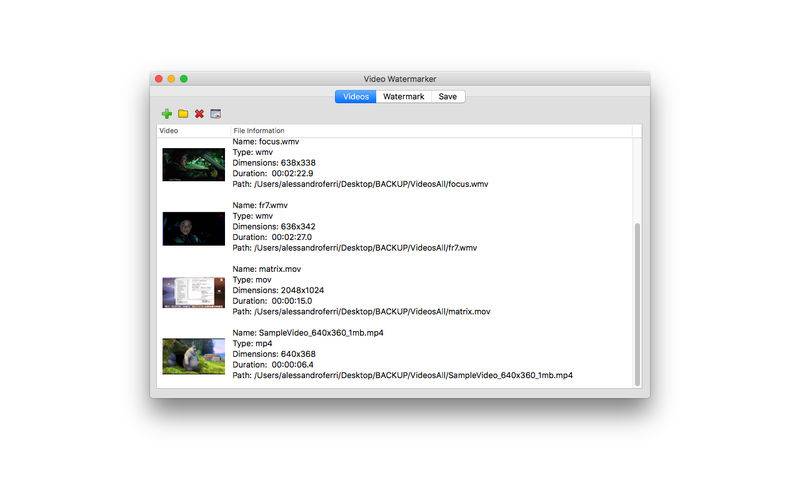Screen dimensions: 800x500
Task: Click 'Type: mp4' text
Action: [253, 343]
